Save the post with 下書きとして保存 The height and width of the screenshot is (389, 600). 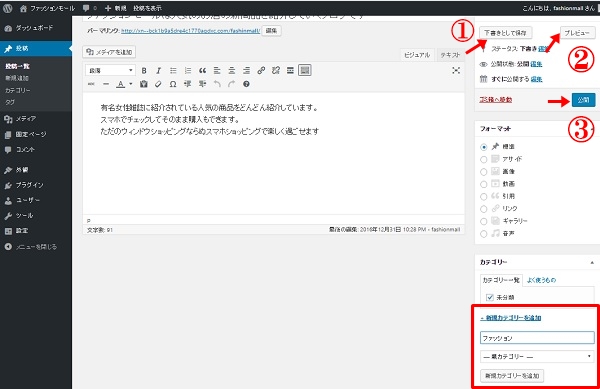[x=505, y=33]
